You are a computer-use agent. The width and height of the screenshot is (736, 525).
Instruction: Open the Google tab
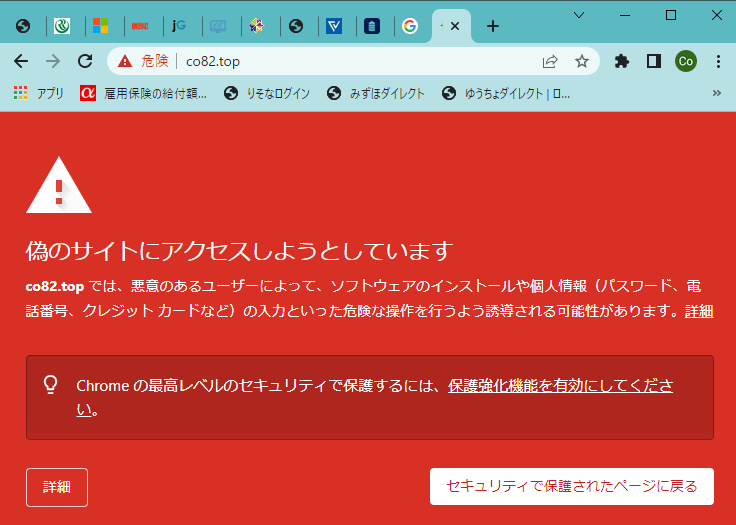pos(410,26)
